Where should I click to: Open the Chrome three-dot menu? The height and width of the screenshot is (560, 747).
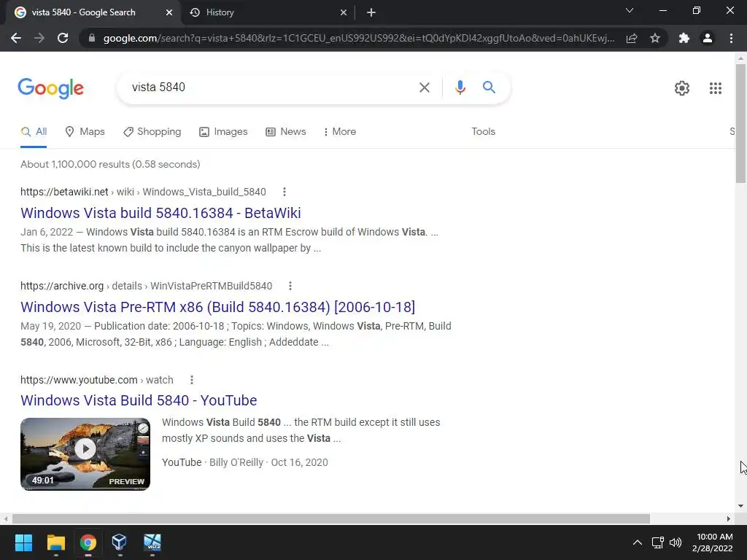[731, 38]
